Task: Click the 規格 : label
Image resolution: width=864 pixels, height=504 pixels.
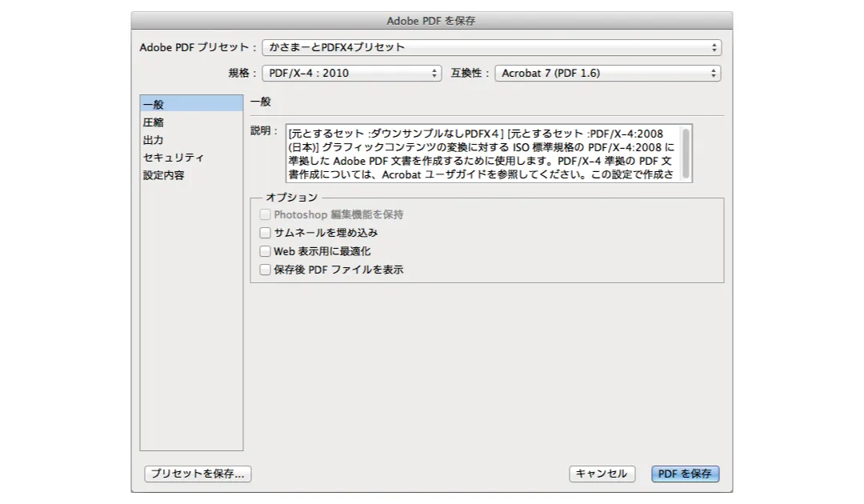Action: point(243,74)
